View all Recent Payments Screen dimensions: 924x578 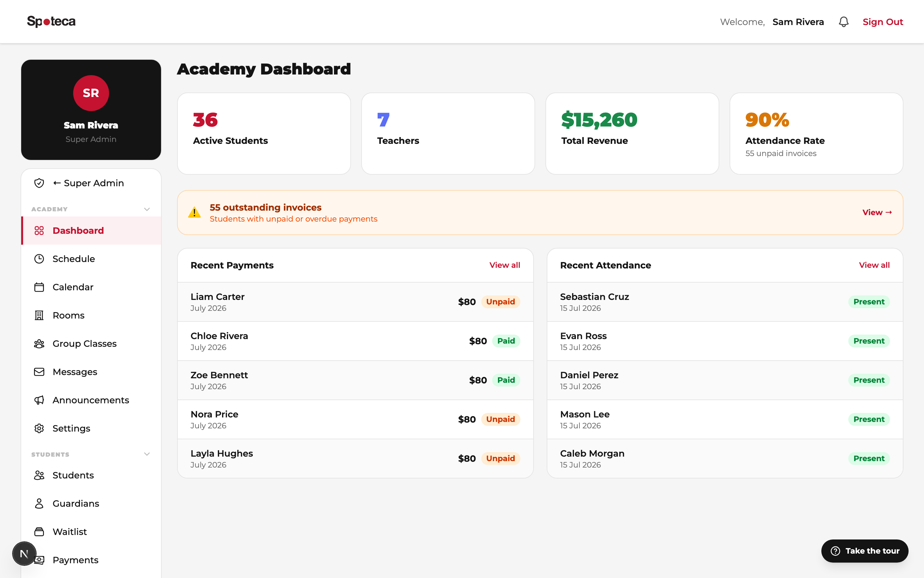click(x=504, y=265)
